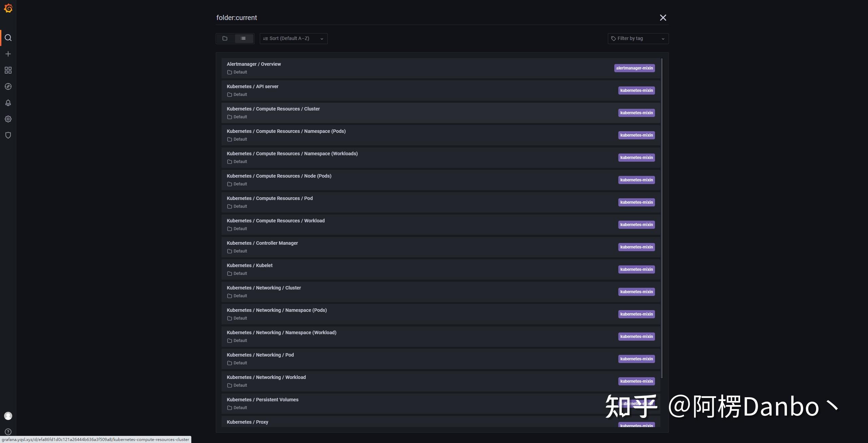Click kubernetes-mixin tag on Kubelet row
This screenshot has width=868, height=443.
(636, 269)
